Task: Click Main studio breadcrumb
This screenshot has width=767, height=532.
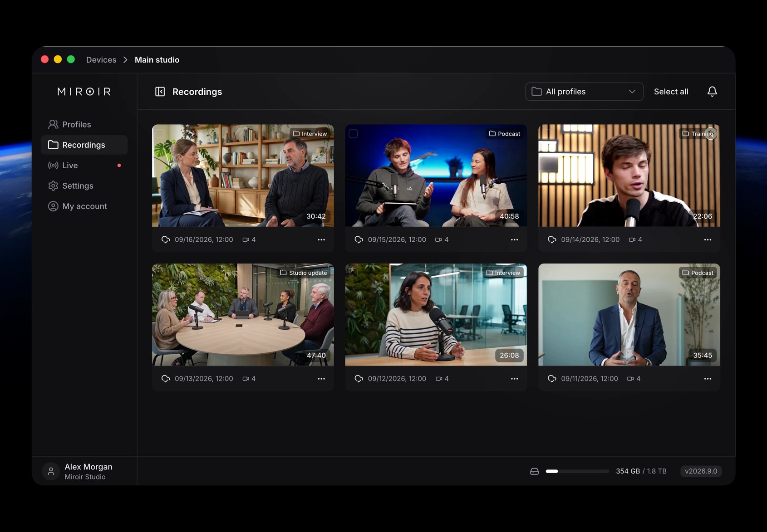Action: pyautogui.click(x=157, y=60)
